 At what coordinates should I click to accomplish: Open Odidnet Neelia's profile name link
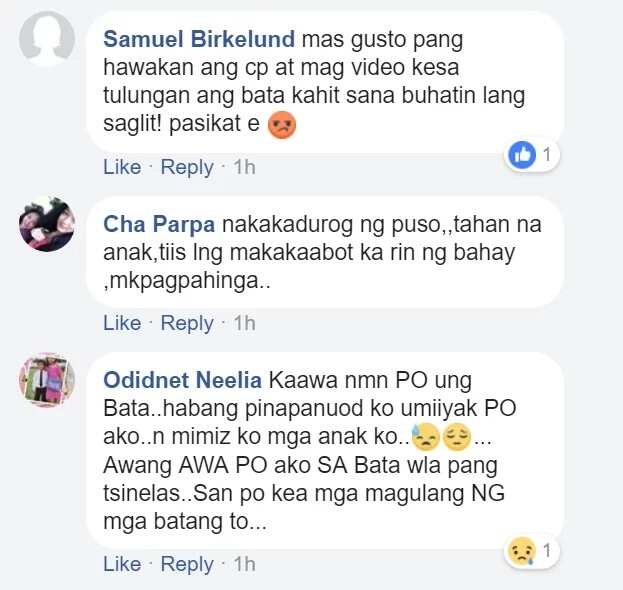182,380
